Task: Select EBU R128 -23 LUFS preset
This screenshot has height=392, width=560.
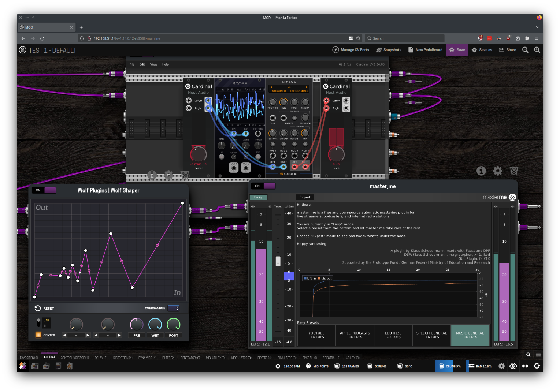Action: [x=393, y=335]
